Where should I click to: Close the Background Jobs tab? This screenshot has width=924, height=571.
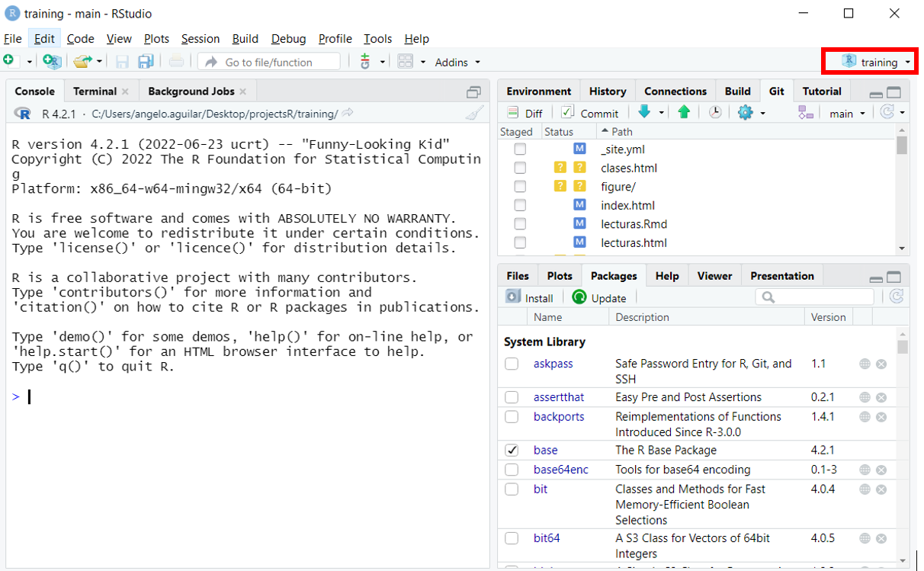[242, 91]
